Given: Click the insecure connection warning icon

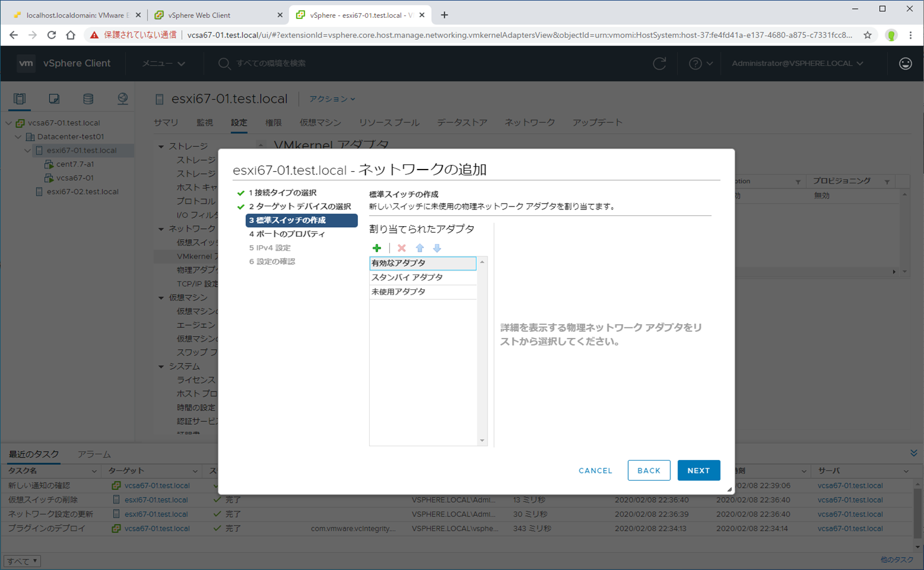Looking at the screenshot, I should click(94, 35).
